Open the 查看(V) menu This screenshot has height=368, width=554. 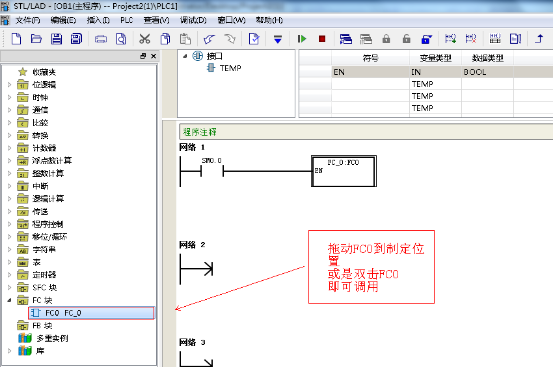click(x=156, y=20)
